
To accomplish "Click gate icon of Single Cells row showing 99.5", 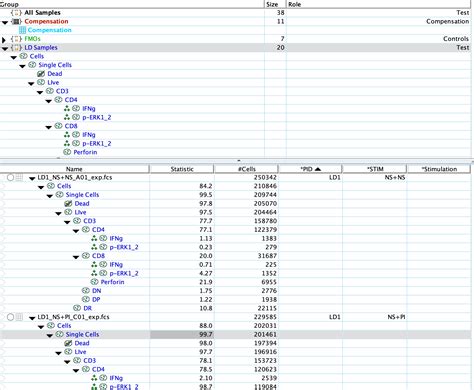I will pos(60,195).
